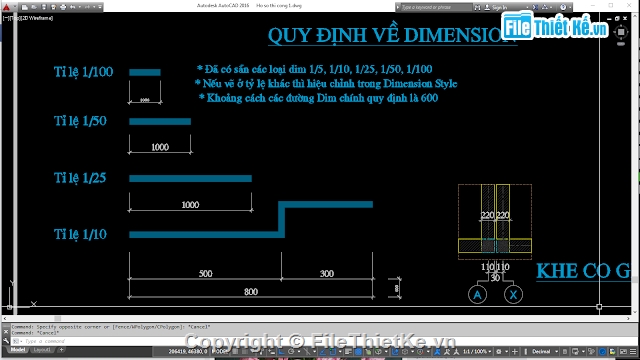Click the ViewCube top face

pyautogui.click(x=620, y=32)
